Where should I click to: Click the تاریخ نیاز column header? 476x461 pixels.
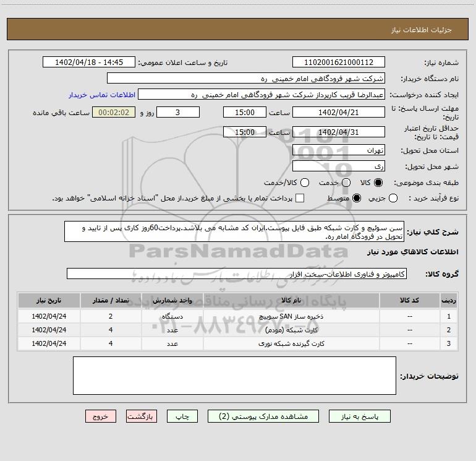(49, 300)
